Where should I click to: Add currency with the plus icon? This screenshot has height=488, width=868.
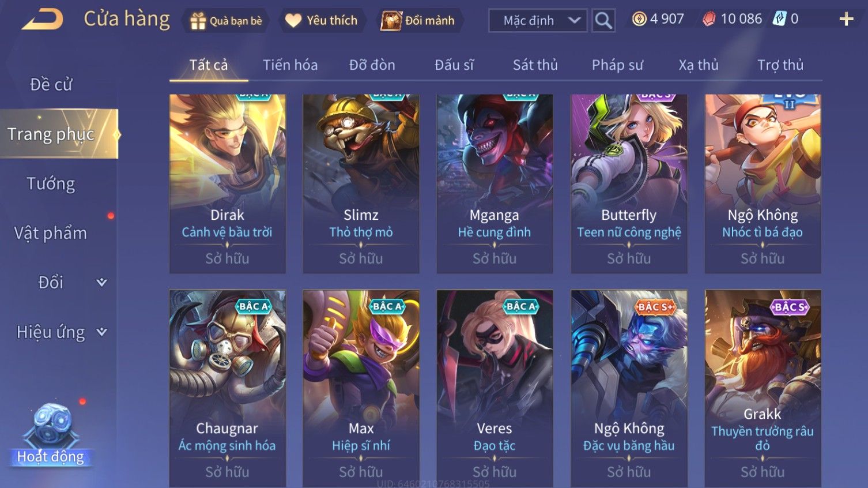coord(846,20)
